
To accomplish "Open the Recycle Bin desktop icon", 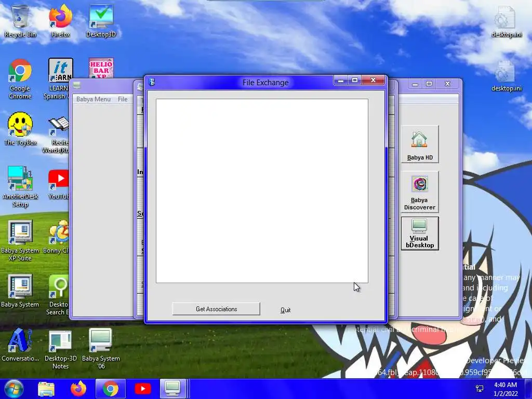I will (x=20, y=21).
